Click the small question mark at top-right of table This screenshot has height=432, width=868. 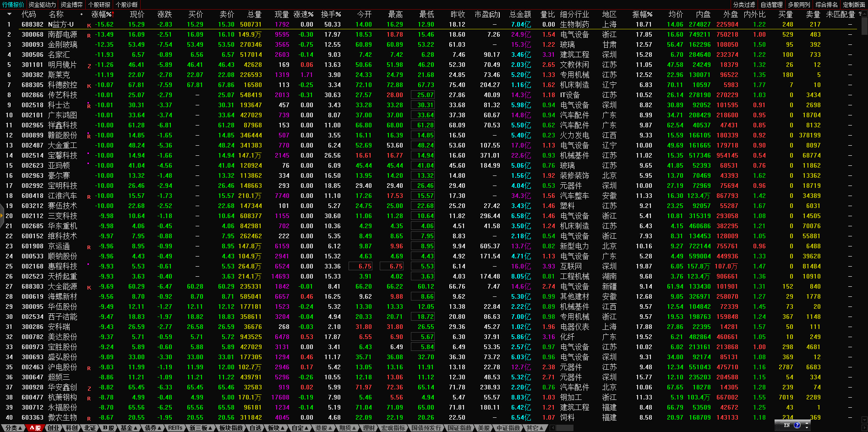(859, 14)
